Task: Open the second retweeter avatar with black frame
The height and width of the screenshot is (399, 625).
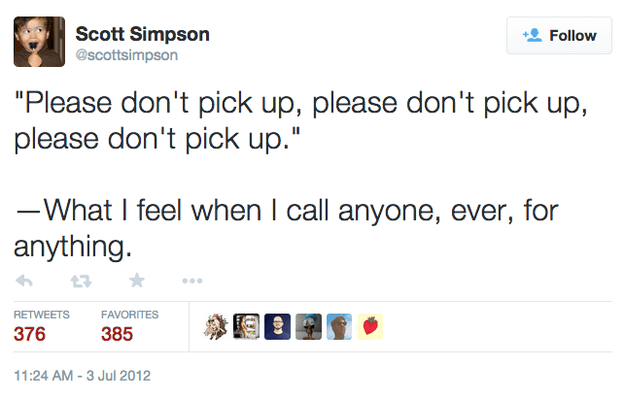Action: (x=246, y=327)
